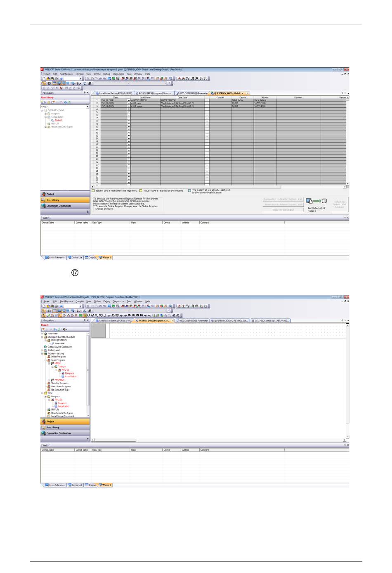This screenshot has height=573, width=392.
Task: Switch to POU_01 [PRG] Program tab, upper window
Action: (155, 93)
